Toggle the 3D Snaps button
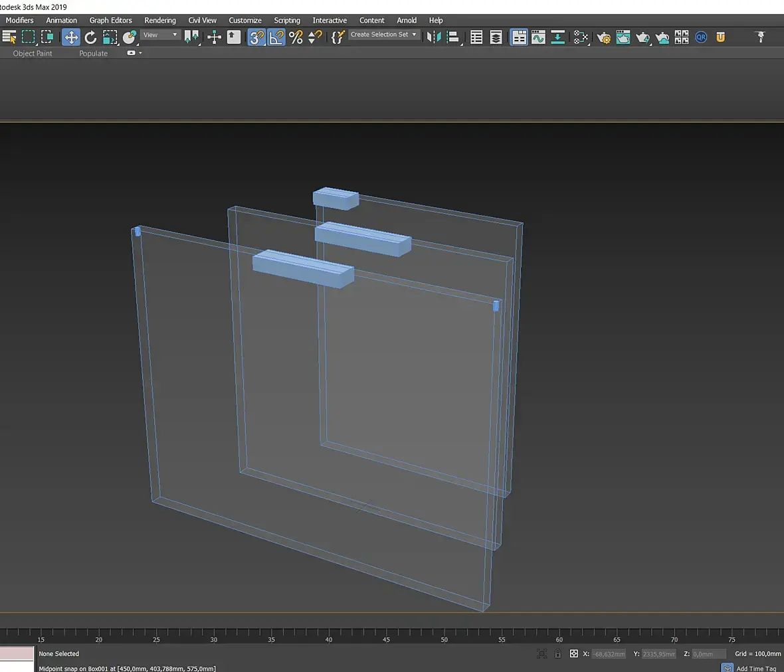 [x=256, y=37]
